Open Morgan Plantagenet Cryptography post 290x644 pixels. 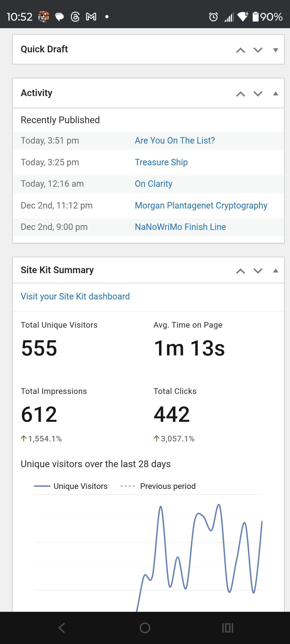click(x=201, y=206)
